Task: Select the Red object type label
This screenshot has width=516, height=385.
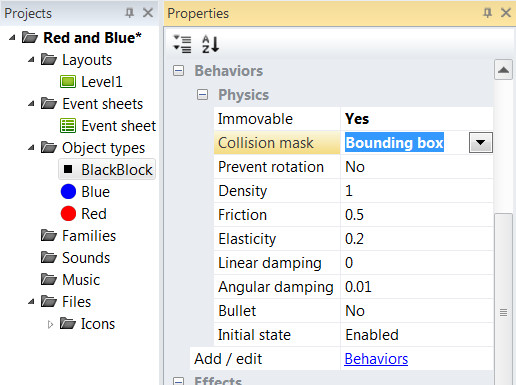Action: pyautogui.click(x=94, y=214)
